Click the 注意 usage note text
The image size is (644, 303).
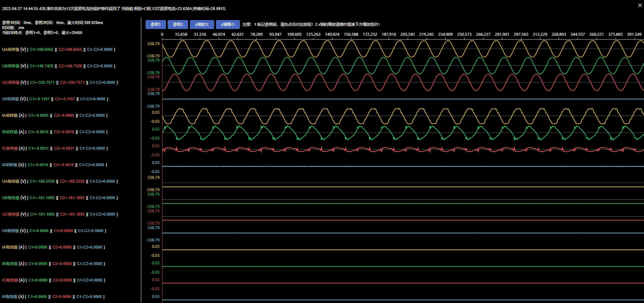[x=311, y=24]
